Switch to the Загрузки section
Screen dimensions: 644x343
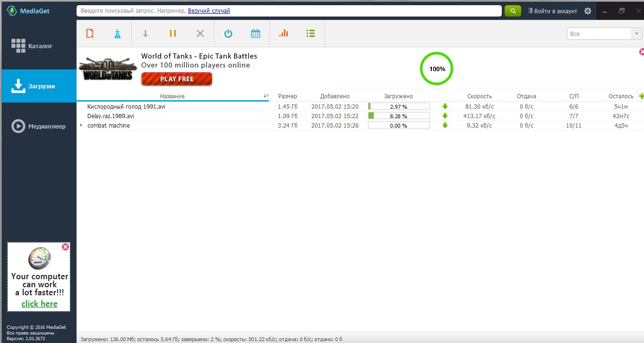pyautogui.click(x=39, y=86)
